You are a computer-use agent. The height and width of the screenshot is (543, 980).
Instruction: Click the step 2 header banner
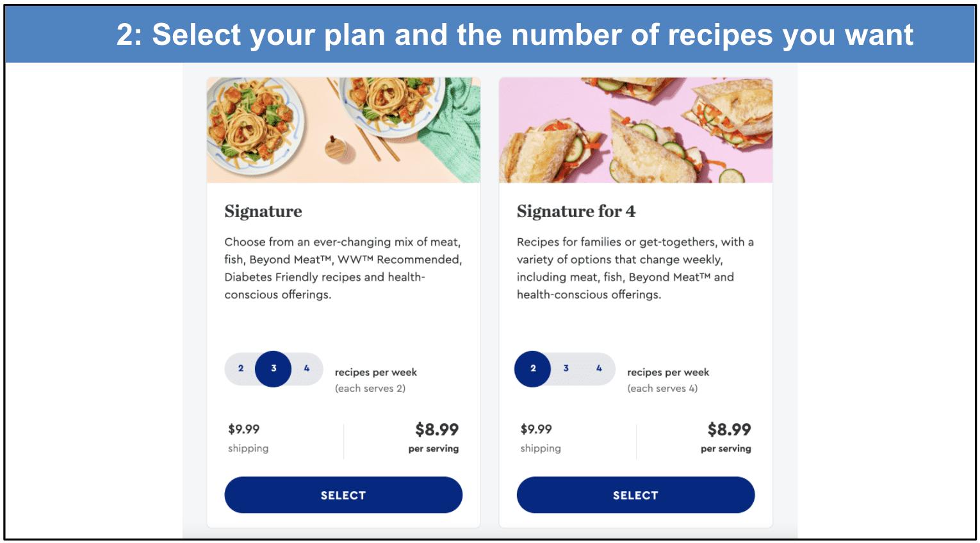(490, 34)
